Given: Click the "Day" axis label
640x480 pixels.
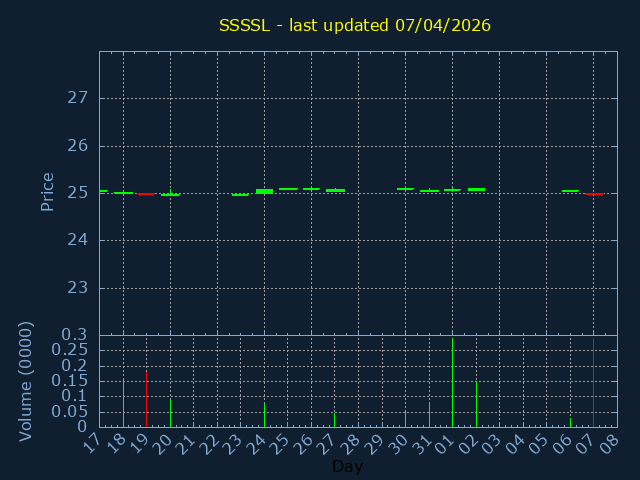Looking at the screenshot, I should (347, 466).
